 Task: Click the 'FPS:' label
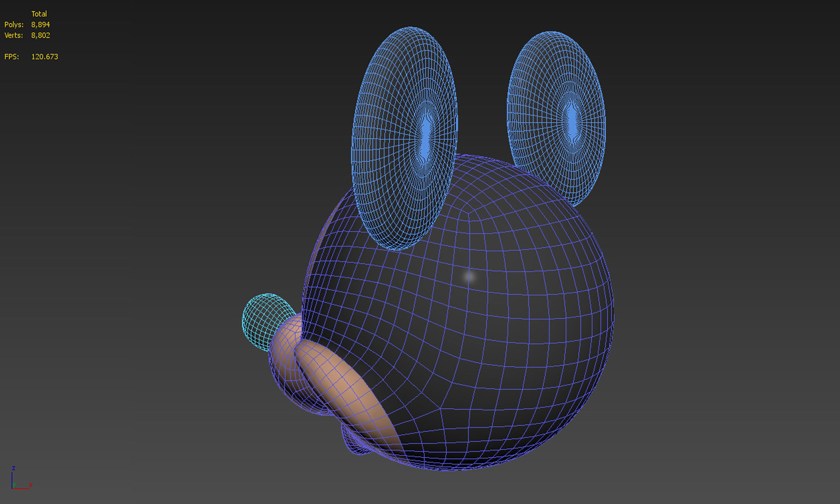point(12,57)
